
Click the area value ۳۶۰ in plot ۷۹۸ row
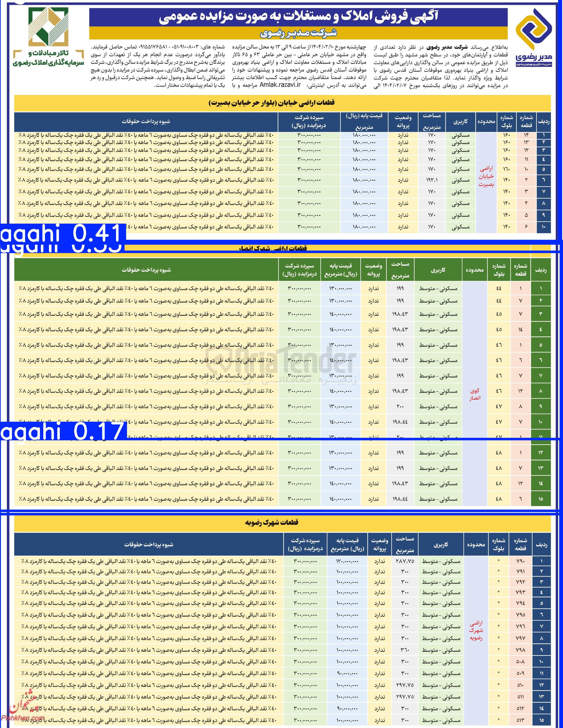pos(405,650)
